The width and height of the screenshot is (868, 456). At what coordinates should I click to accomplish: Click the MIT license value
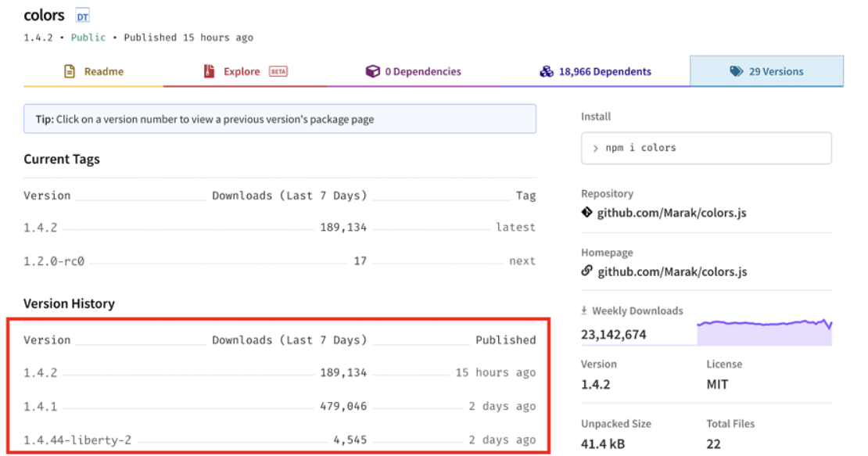point(717,385)
